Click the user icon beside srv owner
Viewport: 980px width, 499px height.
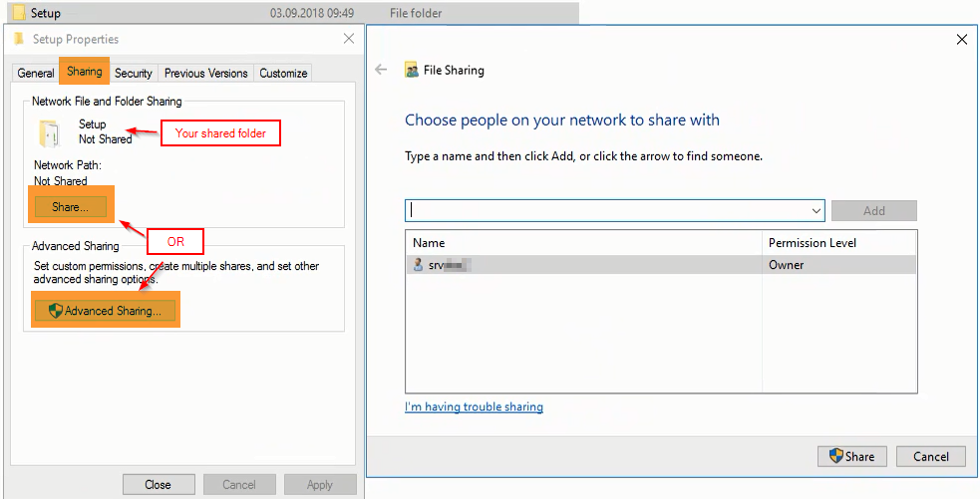pos(419,265)
